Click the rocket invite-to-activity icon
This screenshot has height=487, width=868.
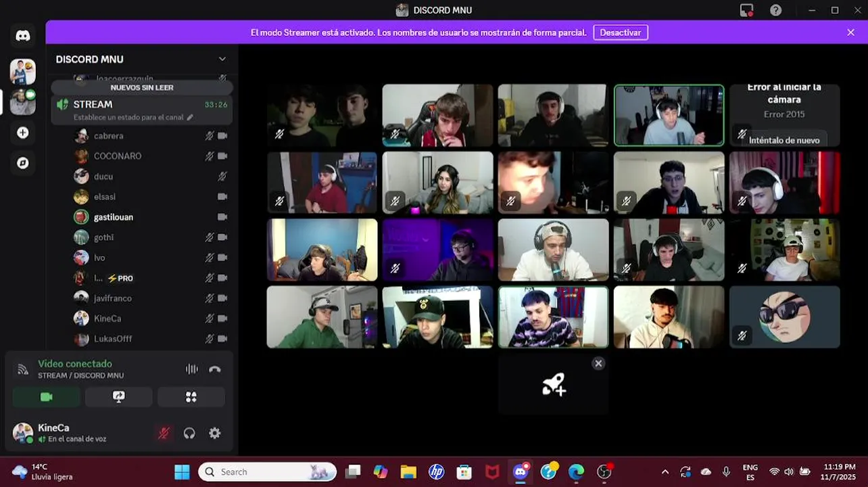tap(554, 385)
